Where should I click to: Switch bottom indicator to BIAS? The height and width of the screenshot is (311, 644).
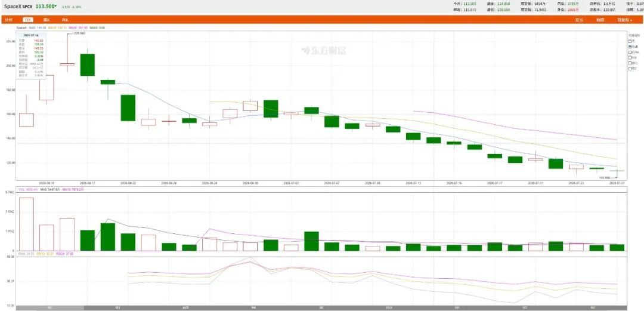coord(389,308)
